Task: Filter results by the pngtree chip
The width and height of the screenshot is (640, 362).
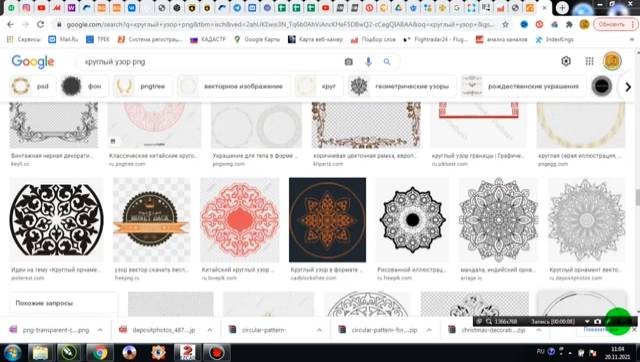Action: (142, 86)
